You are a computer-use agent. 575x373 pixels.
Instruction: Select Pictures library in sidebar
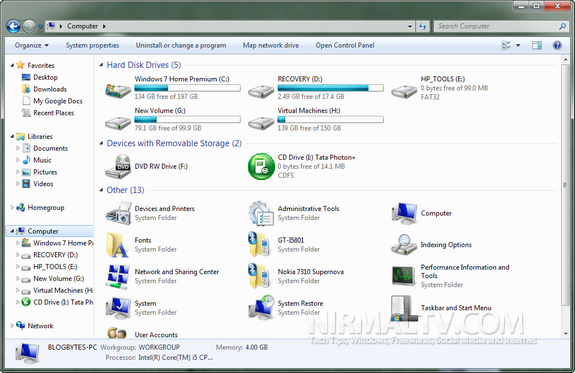(45, 172)
